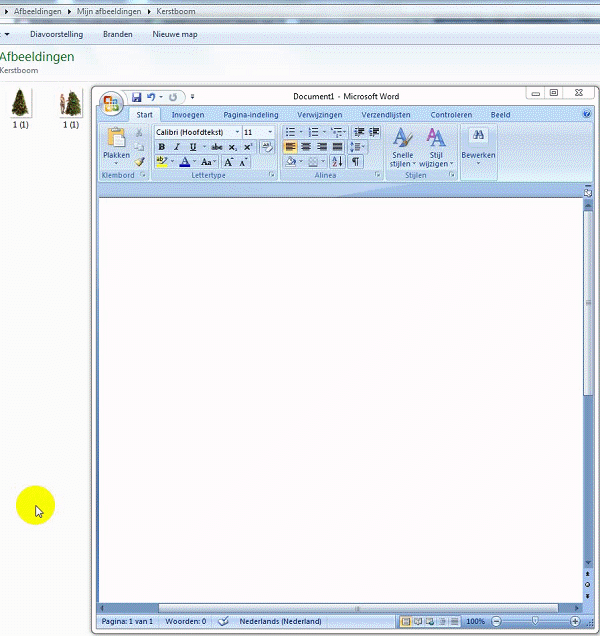Click the Cut scissors icon
Viewport: 600px width, 636px height.
(x=139, y=133)
